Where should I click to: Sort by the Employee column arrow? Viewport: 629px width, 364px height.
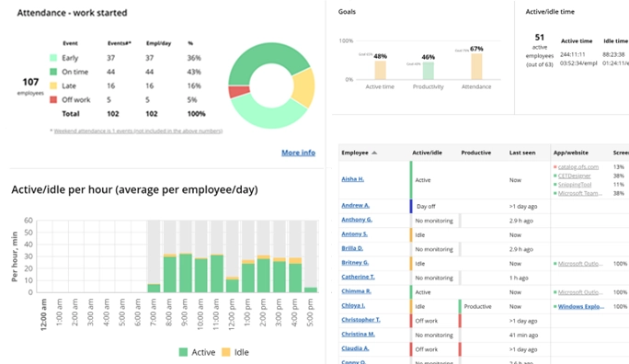(x=374, y=153)
